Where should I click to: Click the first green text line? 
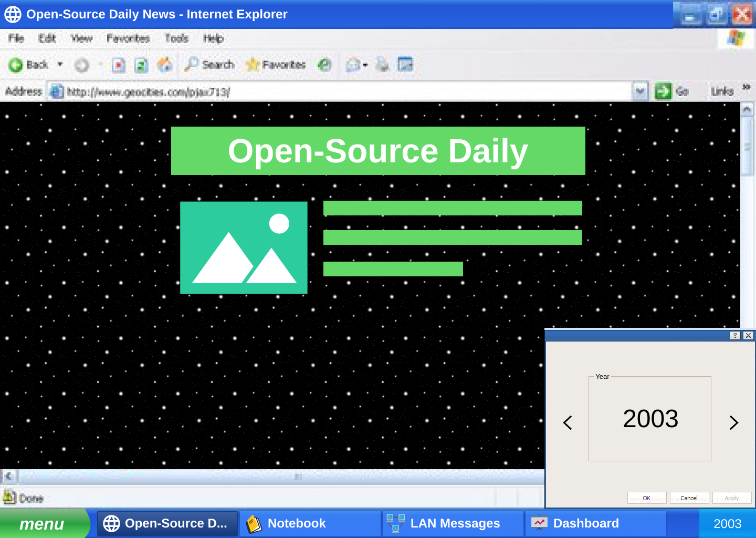click(x=453, y=208)
